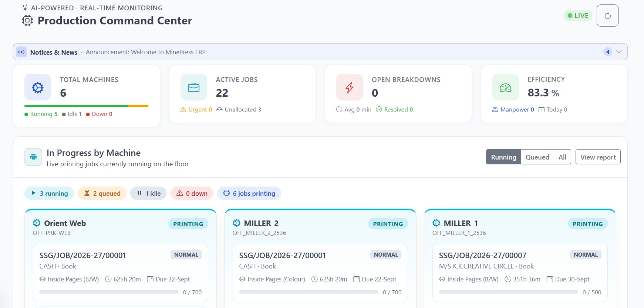Click the sparkle icon beside AI-POWERED
Viewport: 644px width, 308px height.
coord(25,8)
